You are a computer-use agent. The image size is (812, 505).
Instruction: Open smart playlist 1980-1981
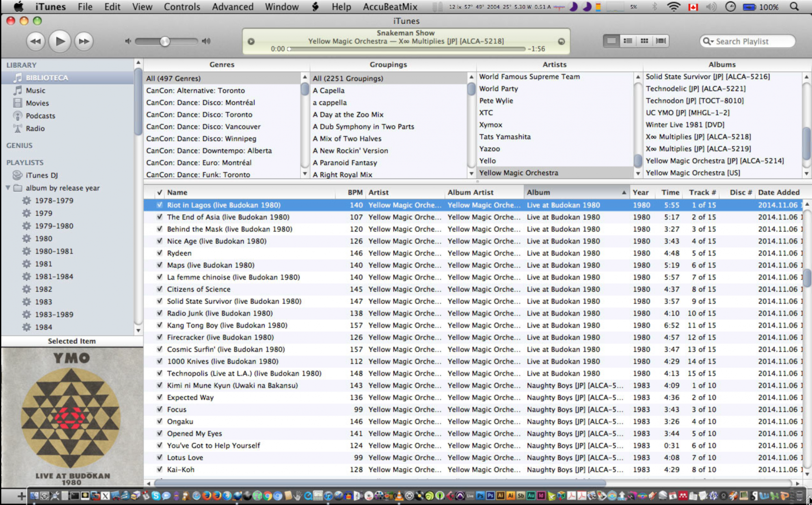coord(54,251)
